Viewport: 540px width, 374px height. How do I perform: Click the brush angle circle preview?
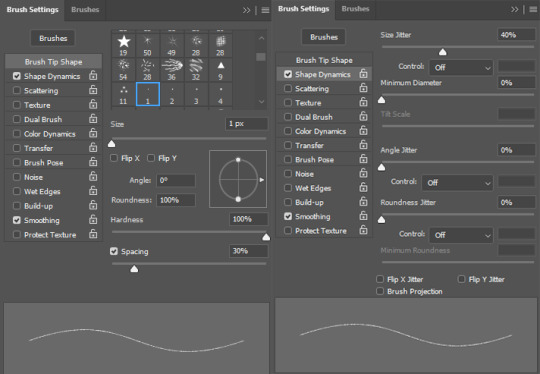(238, 179)
